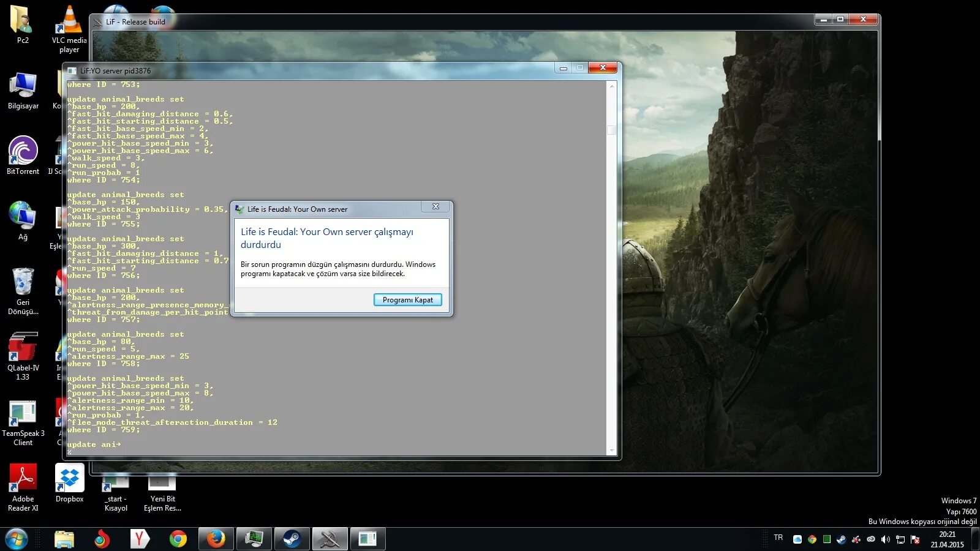The height and width of the screenshot is (551, 980).
Task: Click the Programı Kapat button
Action: coord(407,300)
